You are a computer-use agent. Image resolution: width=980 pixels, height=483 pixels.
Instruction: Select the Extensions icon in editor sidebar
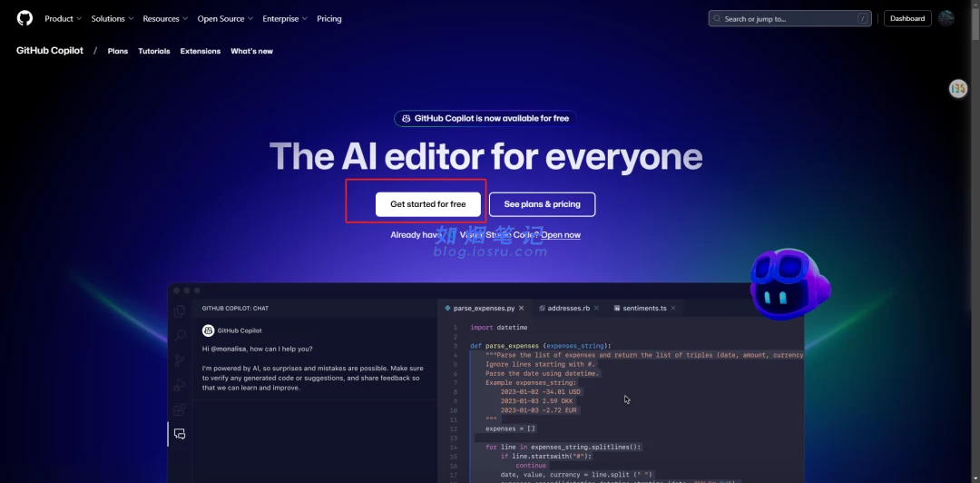tap(180, 409)
